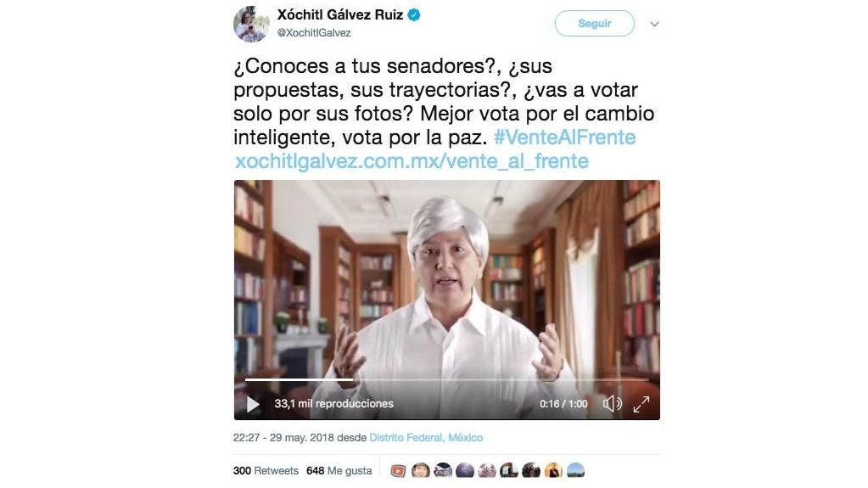This screenshot has height=488, width=868.
Task: Open Xóchitl Gálvez profile avatar
Action: tap(251, 24)
